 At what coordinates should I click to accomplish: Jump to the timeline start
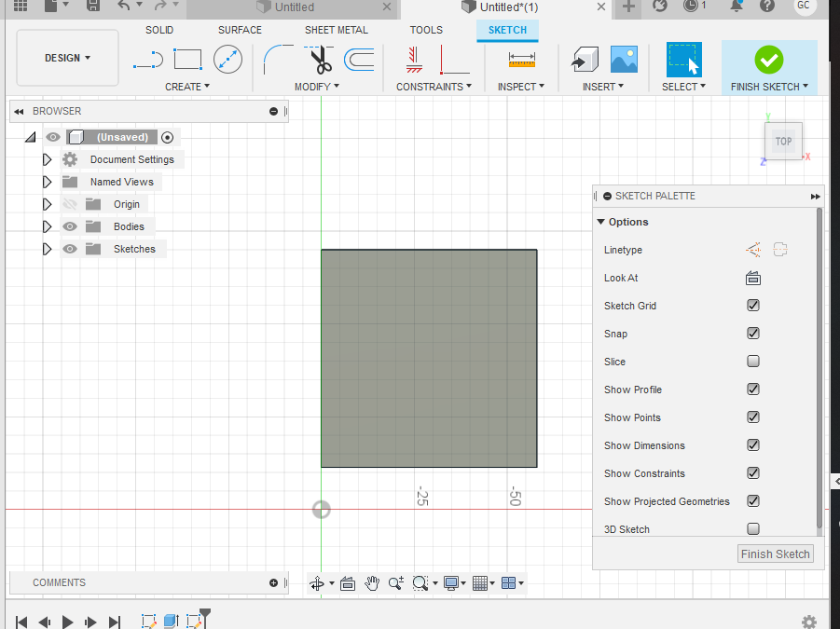tap(21, 622)
